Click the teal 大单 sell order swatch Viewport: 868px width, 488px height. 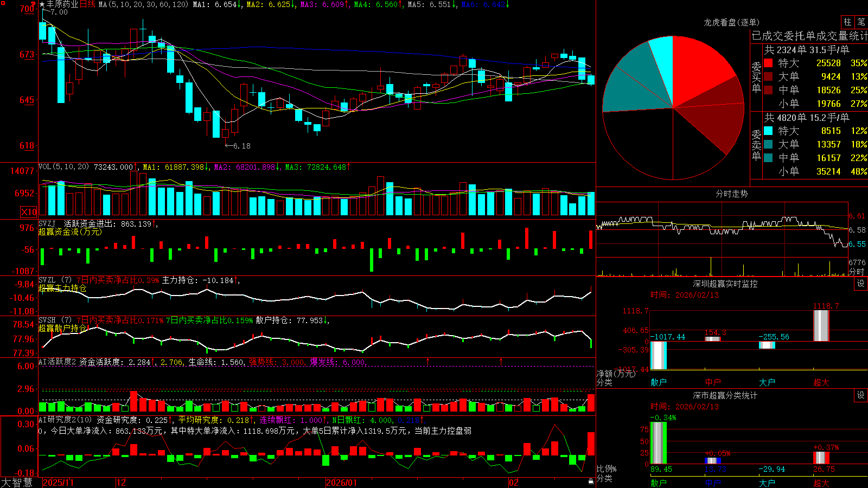coord(768,144)
